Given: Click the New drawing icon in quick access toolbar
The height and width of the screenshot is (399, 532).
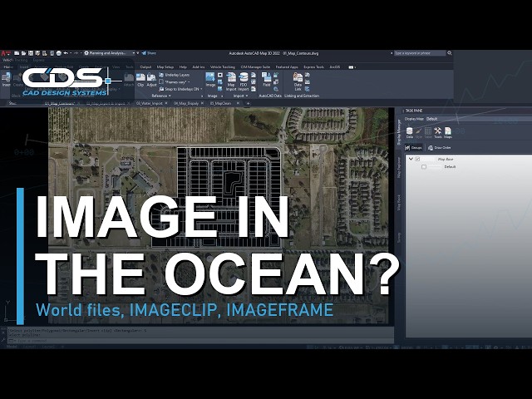Looking at the screenshot, I should click(17, 53).
